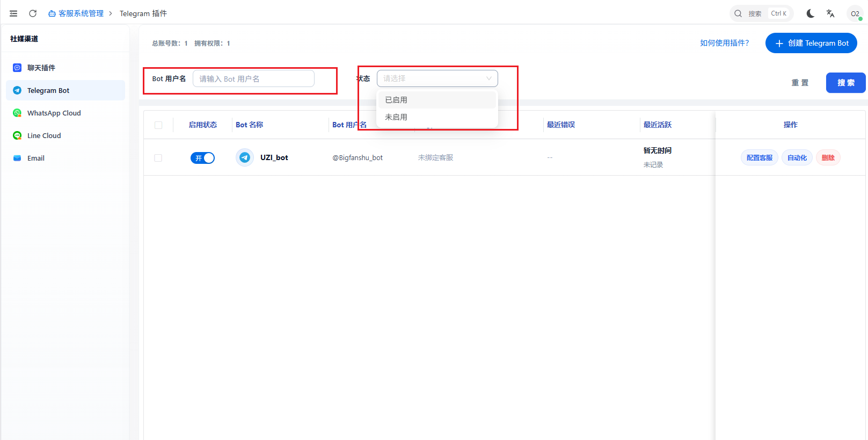Turn off the 开 switch for UZI_bot
Viewport: 868px width, 440px height.
click(x=202, y=158)
